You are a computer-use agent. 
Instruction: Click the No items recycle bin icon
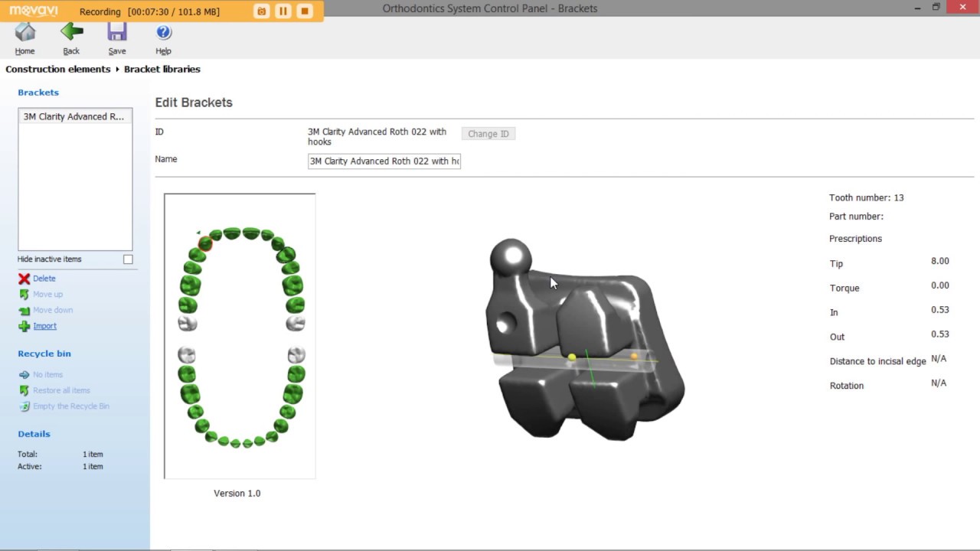[24, 375]
